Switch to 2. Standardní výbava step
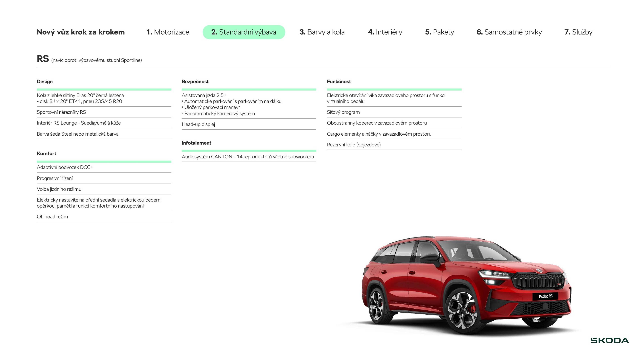This screenshot has height=362, width=644. coord(244,32)
